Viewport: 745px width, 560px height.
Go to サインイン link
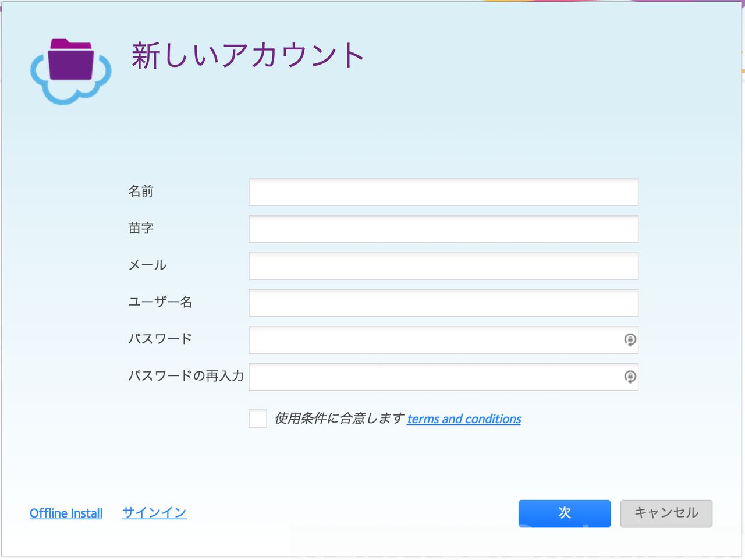(x=154, y=513)
